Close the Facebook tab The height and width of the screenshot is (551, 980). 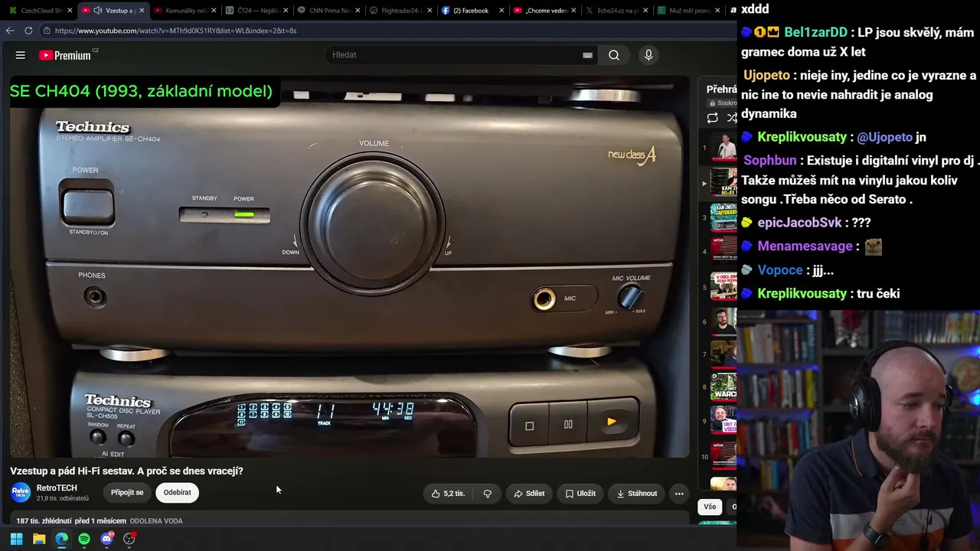502,11
